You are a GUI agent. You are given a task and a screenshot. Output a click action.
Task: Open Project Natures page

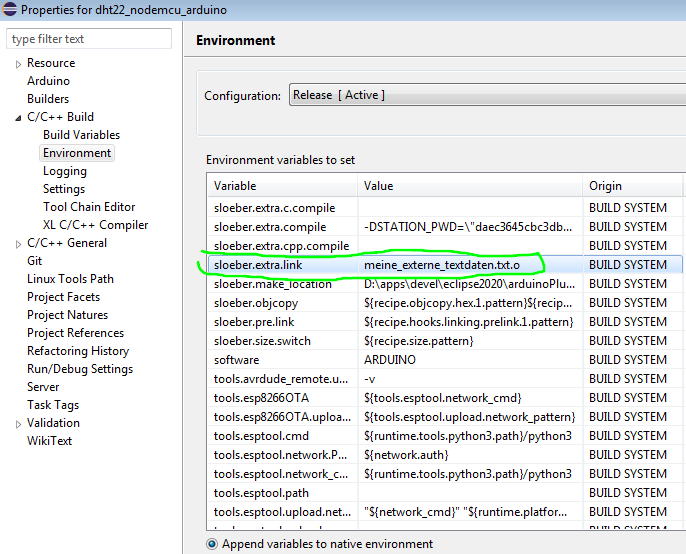pyautogui.click(x=67, y=315)
